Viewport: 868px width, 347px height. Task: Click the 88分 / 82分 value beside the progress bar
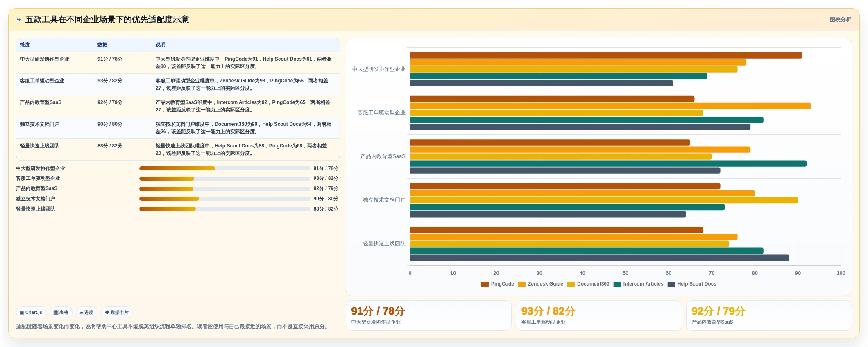click(326, 209)
